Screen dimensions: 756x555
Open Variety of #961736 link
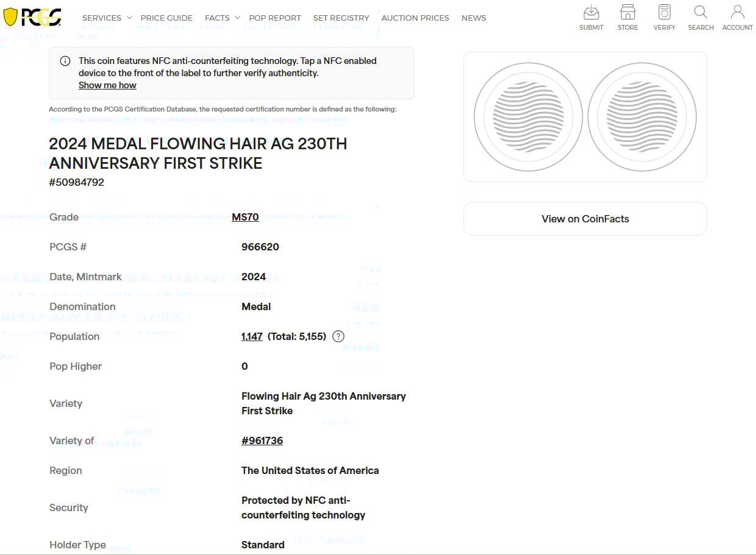[262, 440]
